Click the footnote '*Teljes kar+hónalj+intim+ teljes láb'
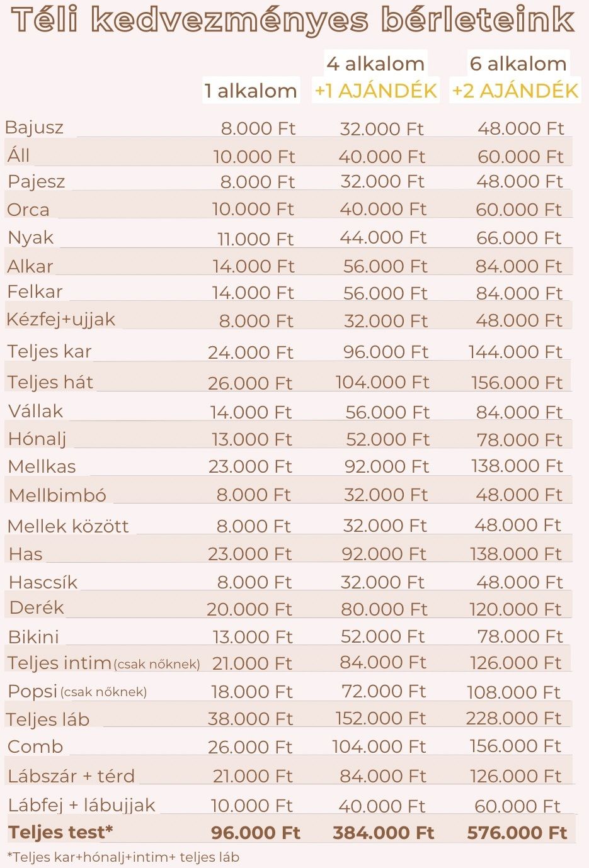Image resolution: width=589 pixels, height=868 pixels. click(123, 857)
